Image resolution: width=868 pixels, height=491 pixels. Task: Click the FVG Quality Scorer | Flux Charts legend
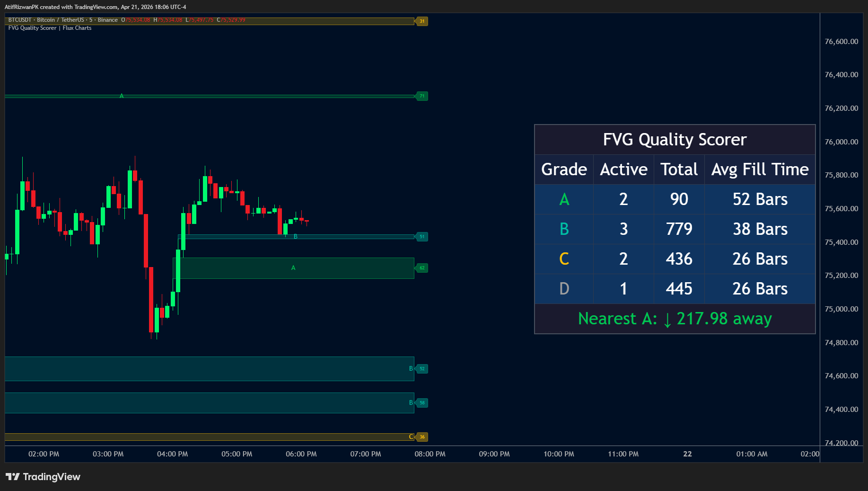(50, 28)
